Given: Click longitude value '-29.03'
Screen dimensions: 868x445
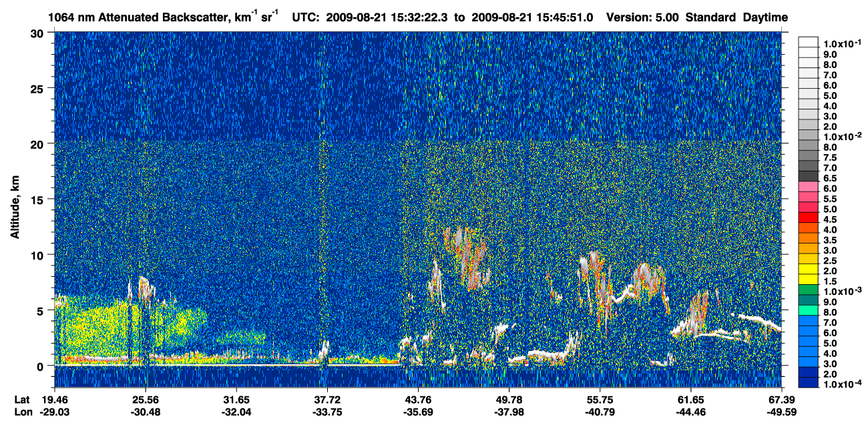Looking at the screenshot, I should click(54, 412).
